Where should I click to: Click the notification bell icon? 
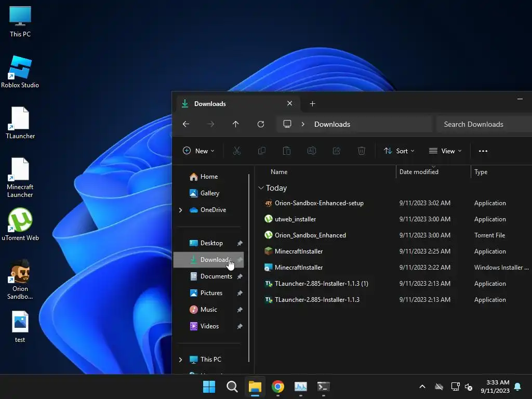[x=518, y=387]
